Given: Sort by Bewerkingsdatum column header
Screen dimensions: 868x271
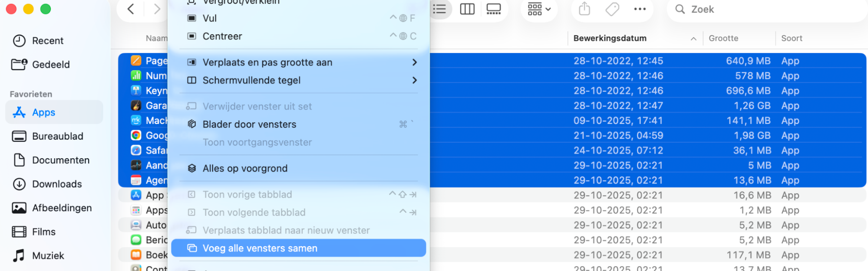Looking at the screenshot, I should coord(610,38).
